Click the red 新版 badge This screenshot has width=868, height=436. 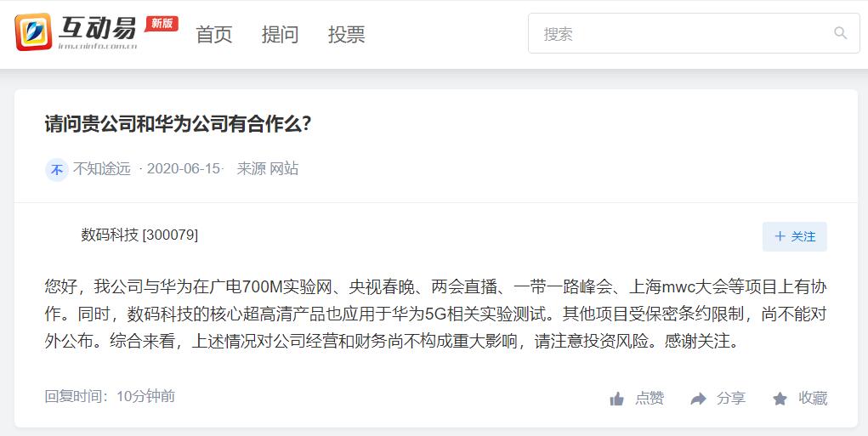click(162, 23)
